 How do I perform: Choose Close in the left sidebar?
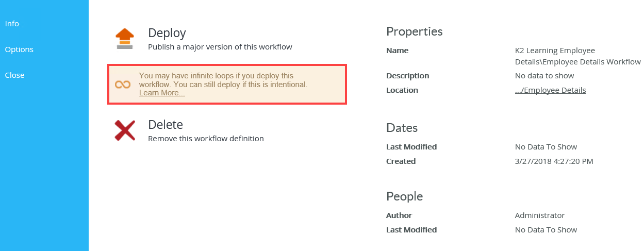(x=14, y=75)
